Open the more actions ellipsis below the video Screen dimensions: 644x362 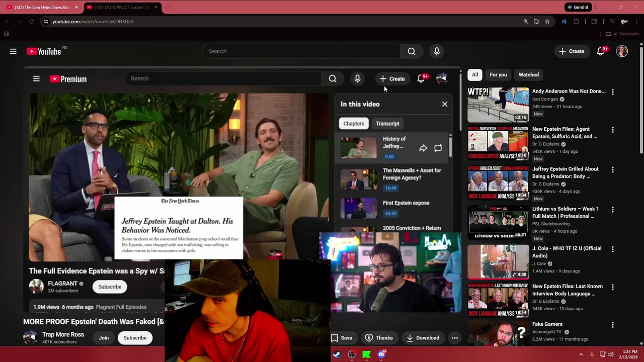[x=455, y=338]
